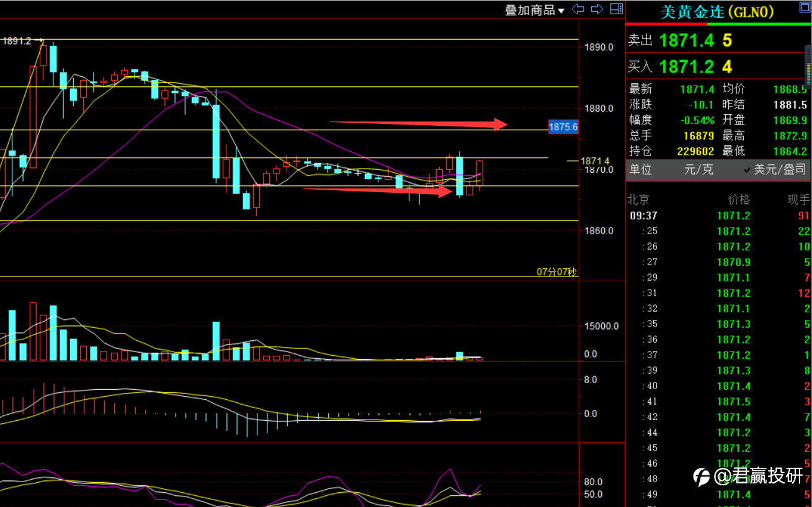This screenshot has width=812, height=507.
Task: Click the 07分07秒 countdown timer
Action: (x=557, y=272)
